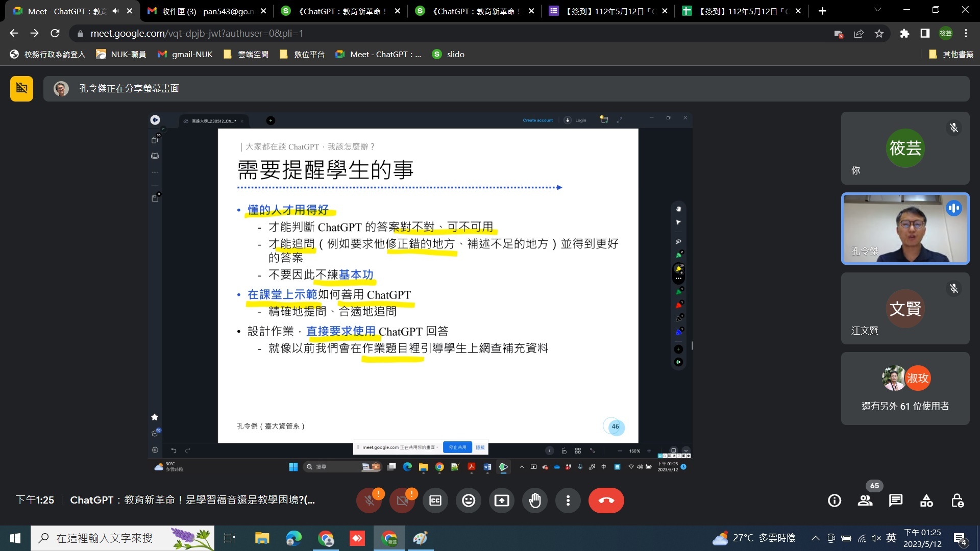Screen dimensions: 980x551
Task: Open slido bookmark
Action: (x=448, y=55)
